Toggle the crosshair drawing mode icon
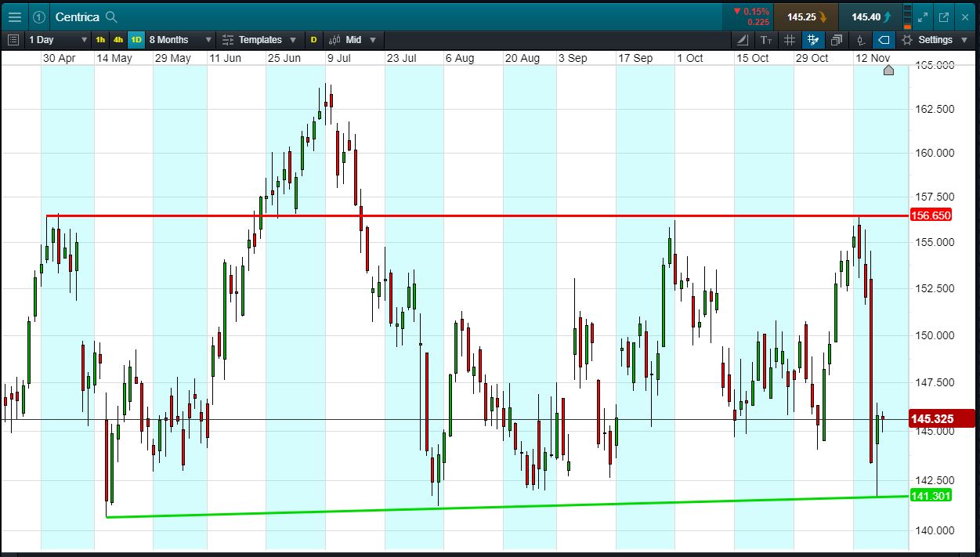Viewport: 980px width, 557px height. click(812, 39)
